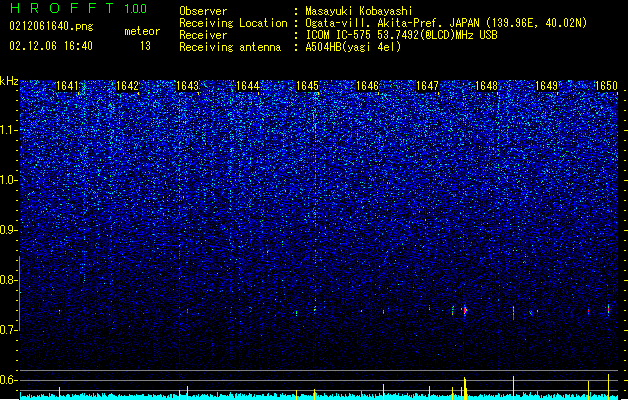629x400 pixels.
Task: Click the 1646 time axis label
Action: [367, 86]
